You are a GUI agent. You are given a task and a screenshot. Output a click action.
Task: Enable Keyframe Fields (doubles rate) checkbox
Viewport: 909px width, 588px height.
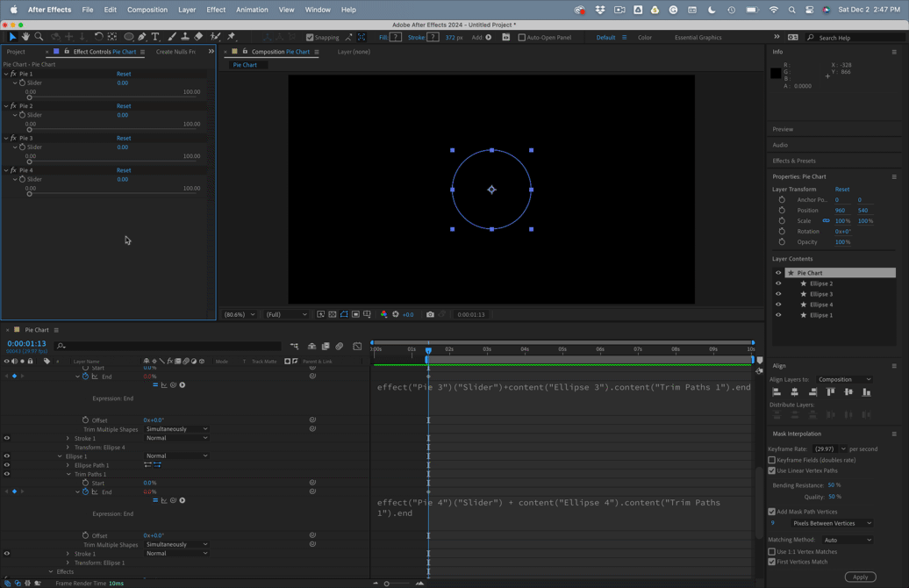point(771,460)
